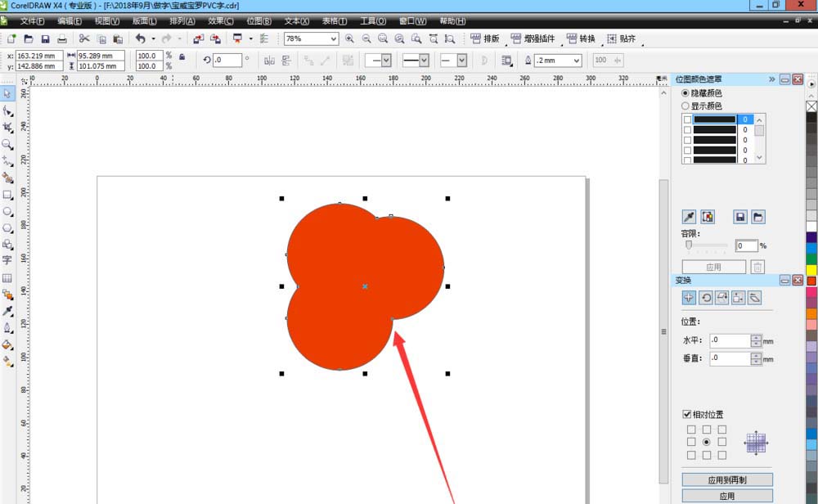
Task: Select the Zoom tool in toolbox
Action: coord(7,144)
